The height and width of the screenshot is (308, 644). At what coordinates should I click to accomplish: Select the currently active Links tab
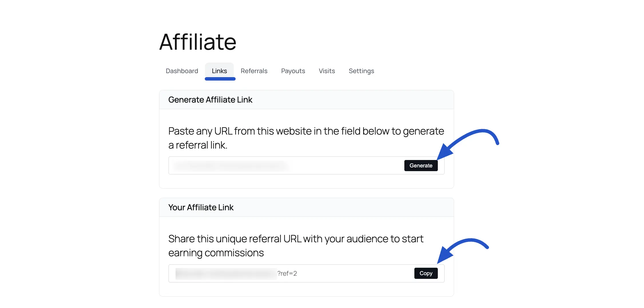tap(219, 71)
